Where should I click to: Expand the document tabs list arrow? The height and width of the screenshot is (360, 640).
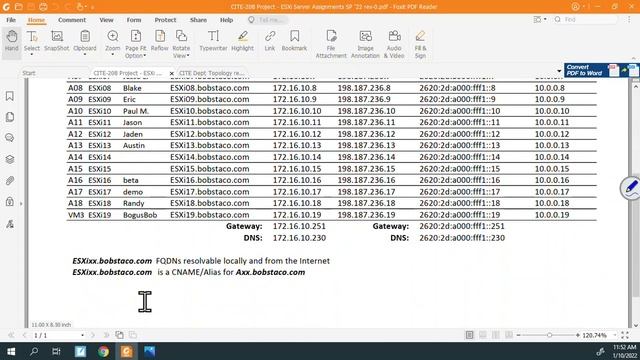tap(559, 71)
